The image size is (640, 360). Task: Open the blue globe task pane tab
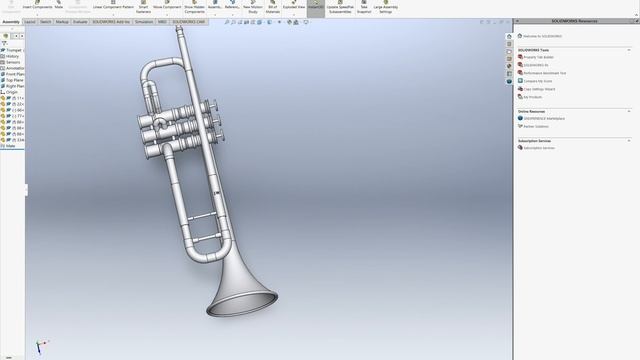pos(509,82)
